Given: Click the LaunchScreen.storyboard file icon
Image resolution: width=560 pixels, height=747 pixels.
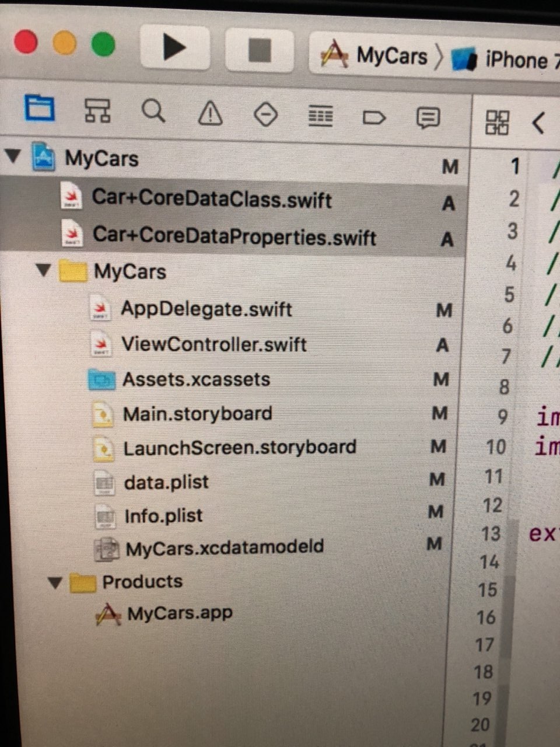Looking at the screenshot, I should pos(104,449).
